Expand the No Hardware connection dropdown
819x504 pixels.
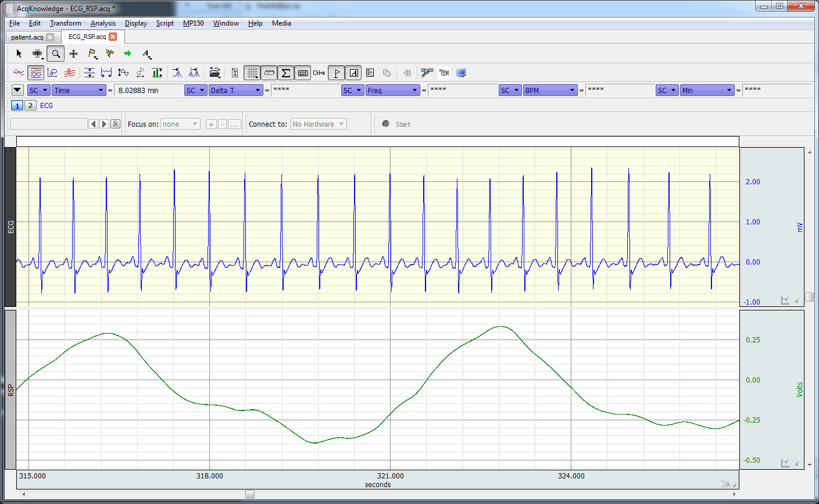pyautogui.click(x=319, y=124)
